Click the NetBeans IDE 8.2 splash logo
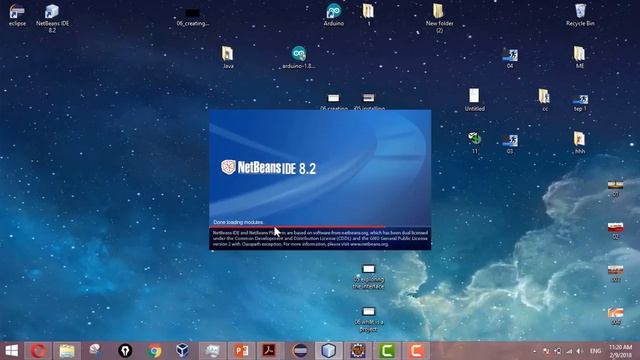The width and height of the screenshot is (640, 360). click(269, 167)
